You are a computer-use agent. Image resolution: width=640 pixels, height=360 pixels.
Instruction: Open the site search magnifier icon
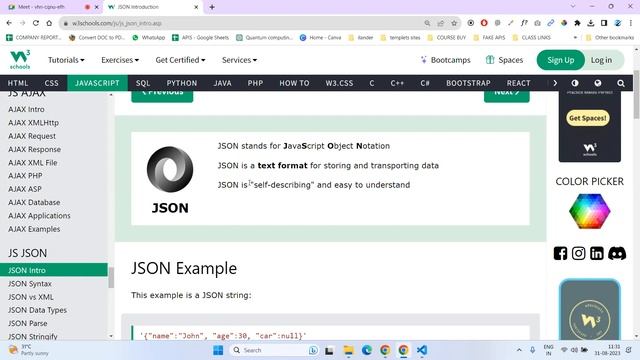pyautogui.click(x=621, y=83)
